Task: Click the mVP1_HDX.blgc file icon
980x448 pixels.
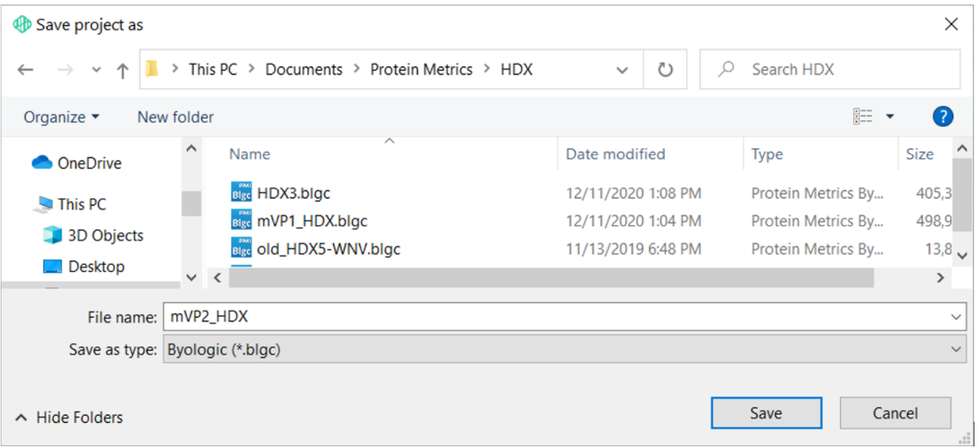Action: (x=242, y=221)
